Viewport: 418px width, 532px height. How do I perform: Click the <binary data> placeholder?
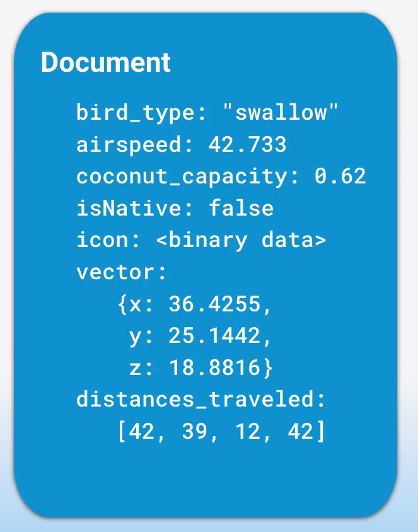241,240
